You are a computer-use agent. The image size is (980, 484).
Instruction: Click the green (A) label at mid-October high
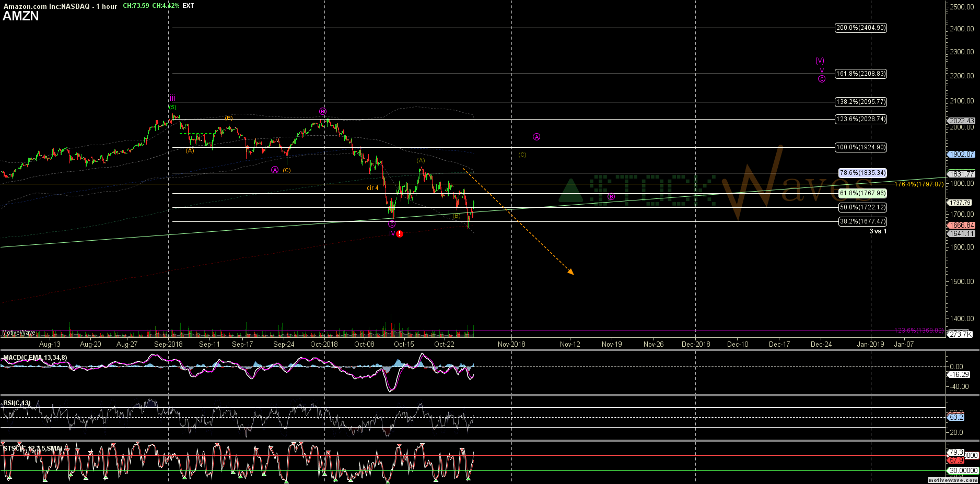(x=421, y=161)
